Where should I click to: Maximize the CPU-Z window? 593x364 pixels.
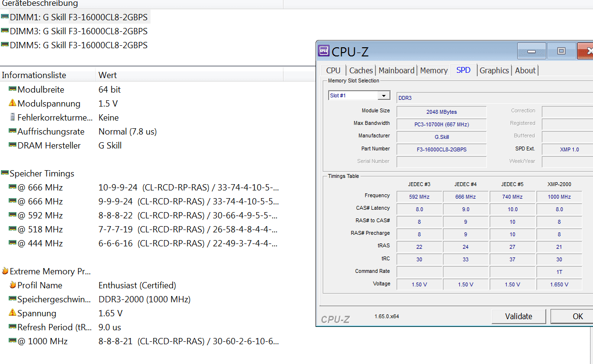(561, 51)
